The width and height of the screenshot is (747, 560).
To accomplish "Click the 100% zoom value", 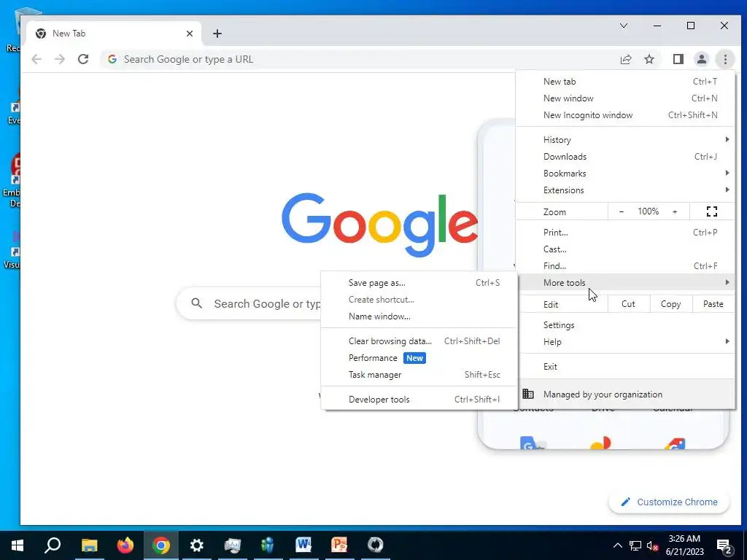I will coord(648,211).
